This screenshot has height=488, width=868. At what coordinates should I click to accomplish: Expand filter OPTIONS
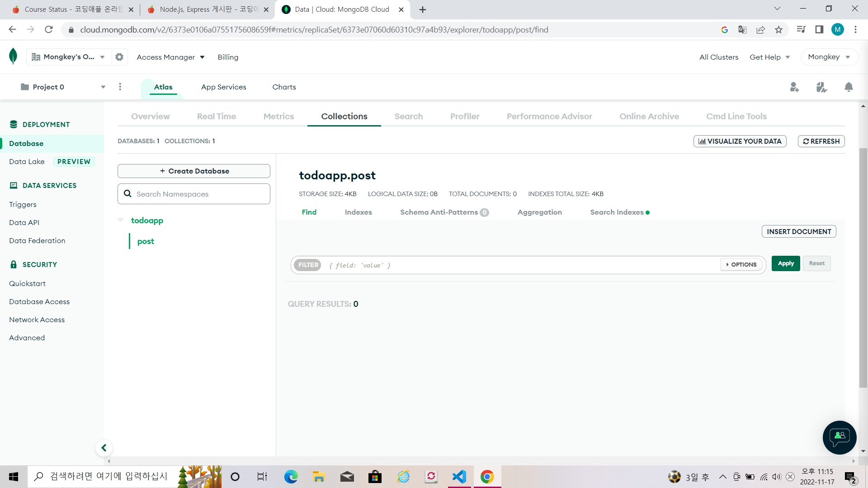pyautogui.click(x=741, y=264)
